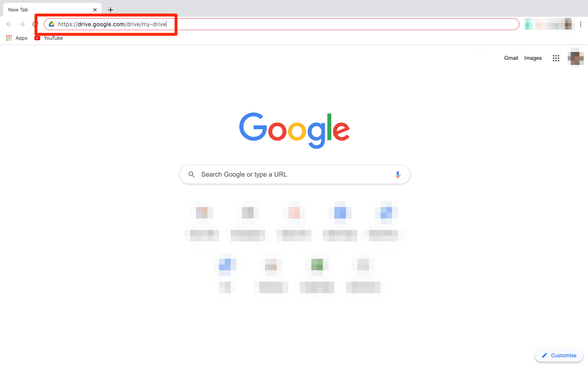Click the forward navigation arrow button
The image size is (588, 368).
[x=22, y=24]
